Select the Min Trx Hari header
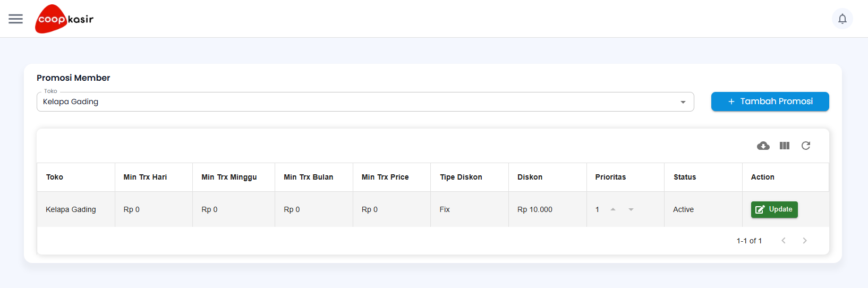 click(145, 177)
